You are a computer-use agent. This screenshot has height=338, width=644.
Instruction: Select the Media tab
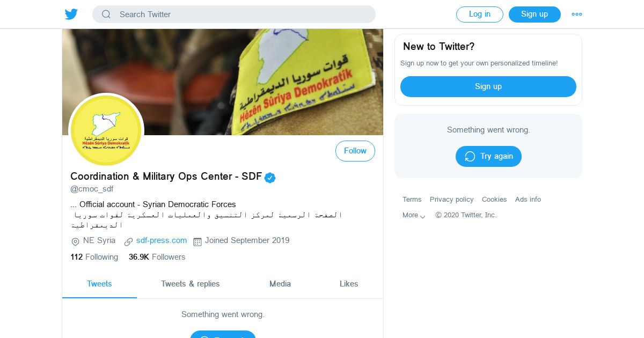280,284
